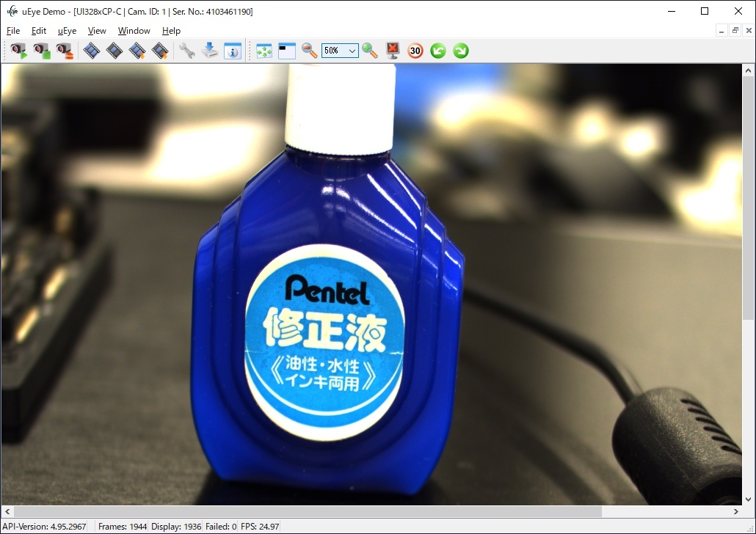The height and width of the screenshot is (534, 756).
Task: Open the camera info window icon
Action: coord(233,51)
